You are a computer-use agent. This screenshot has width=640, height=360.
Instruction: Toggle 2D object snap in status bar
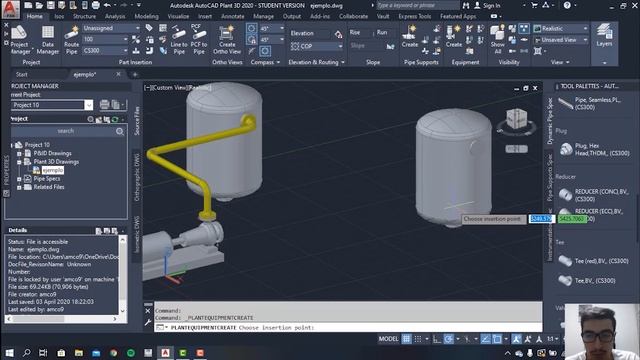click(x=497, y=339)
